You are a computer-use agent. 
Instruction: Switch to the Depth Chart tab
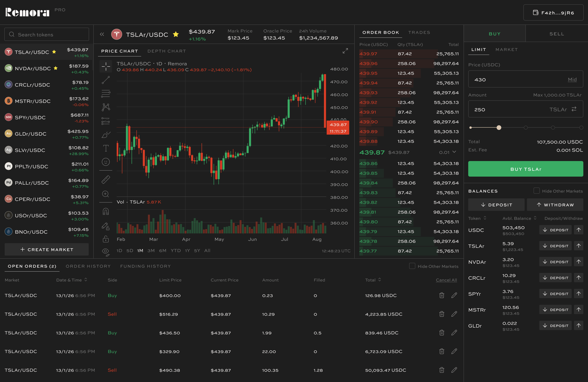tap(166, 51)
